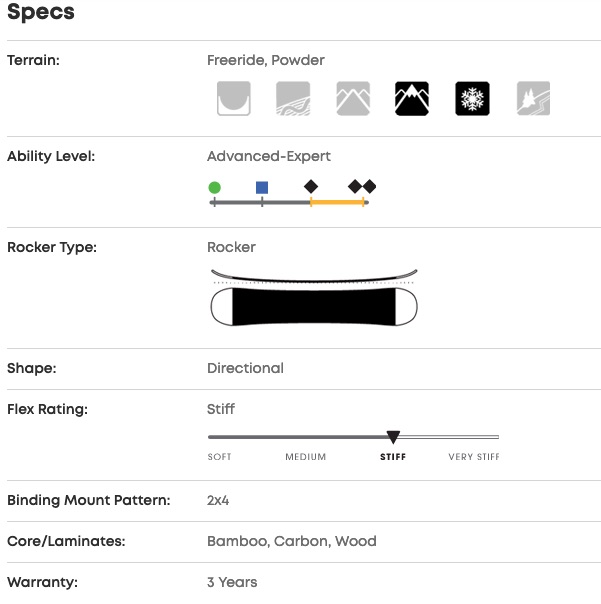Click the powder snowflake icon
601x604 pixels.
point(472,98)
